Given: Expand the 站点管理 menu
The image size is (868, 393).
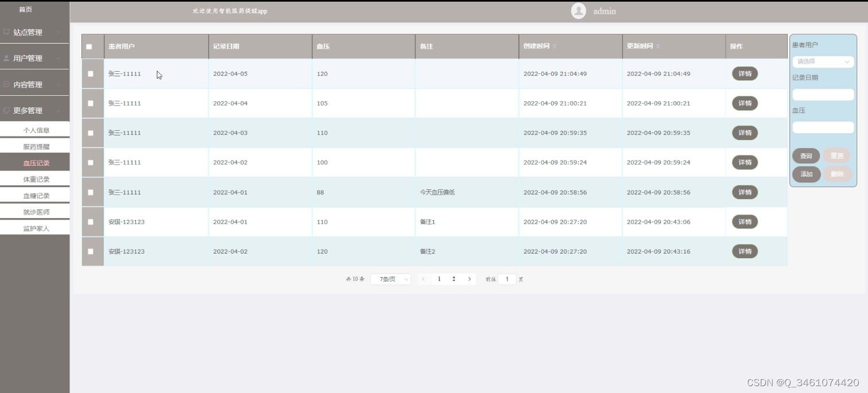Looking at the screenshot, I should 34,32.
